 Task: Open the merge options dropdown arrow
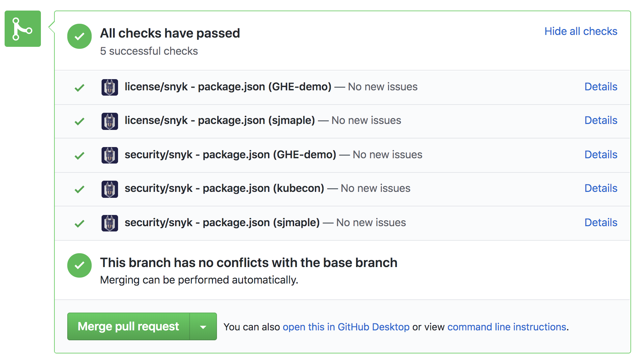click(203, 327)
